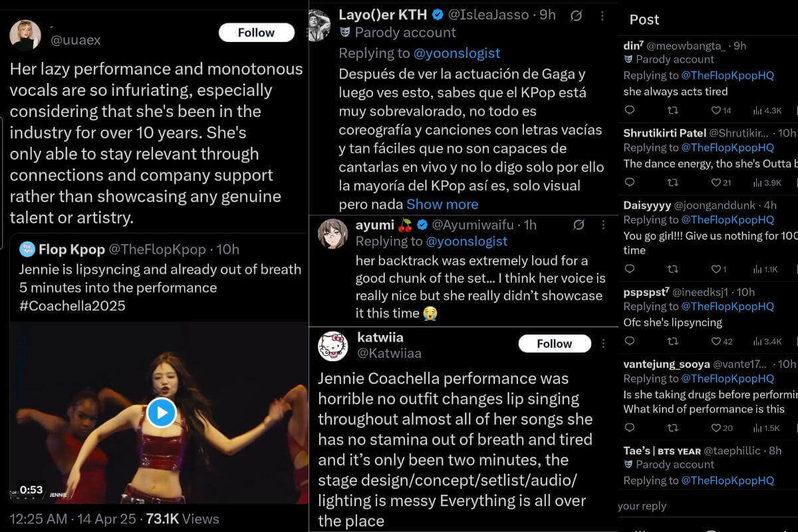Open @yoonslogist mention in ayumi's reply
This screenshot has height=532, width=798.
[x=466, y=241]
